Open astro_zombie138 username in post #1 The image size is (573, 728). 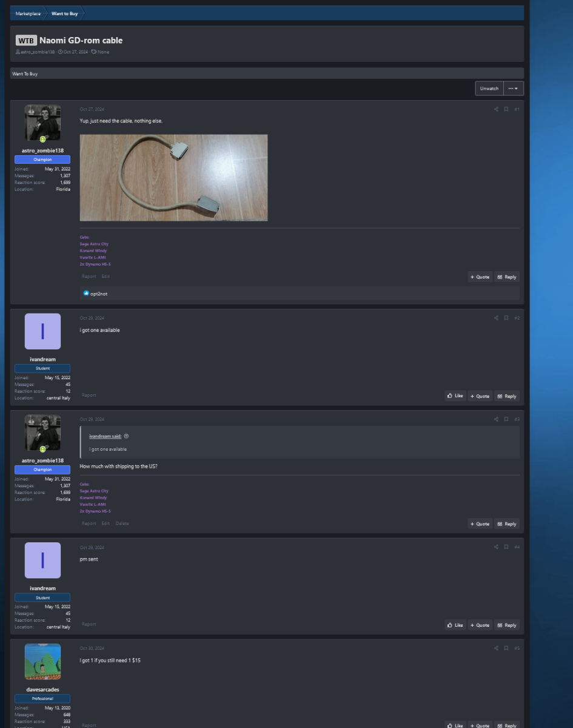pyautogui.click(x=42, y=150)
